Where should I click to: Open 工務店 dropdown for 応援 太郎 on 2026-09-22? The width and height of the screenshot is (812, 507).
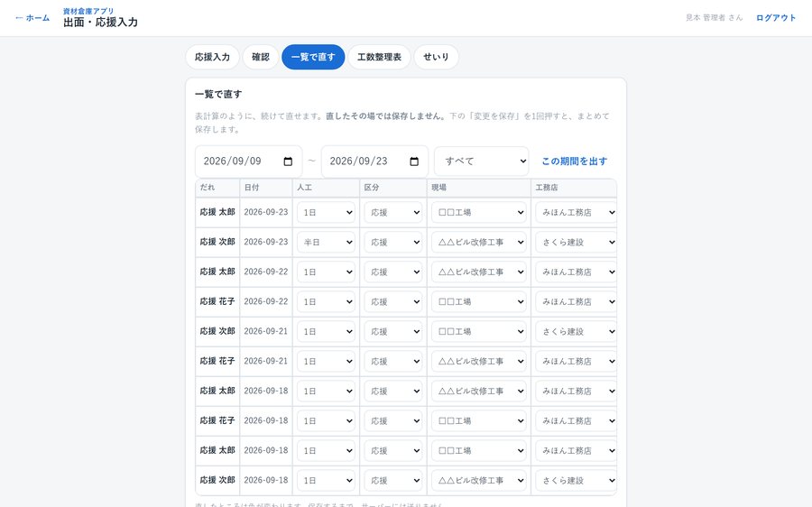click(576, 272)
